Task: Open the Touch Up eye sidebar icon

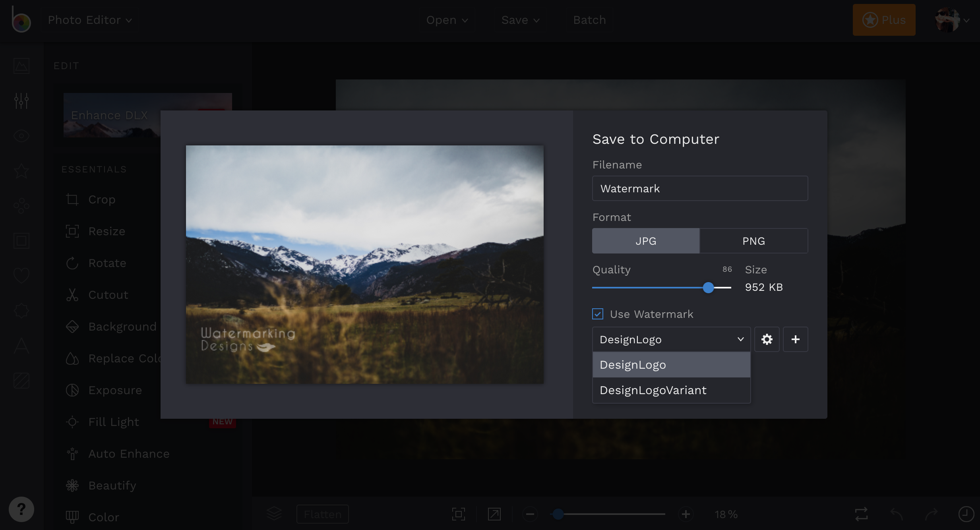Action: (x=21, y=136)
